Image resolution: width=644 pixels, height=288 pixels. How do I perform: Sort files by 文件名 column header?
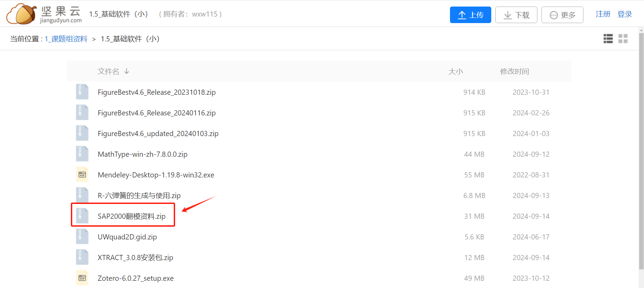[x=109, y=71]
